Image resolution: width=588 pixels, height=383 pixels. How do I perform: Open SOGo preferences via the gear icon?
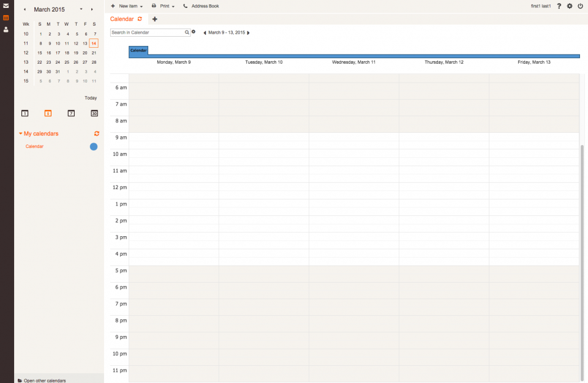coord(569,6)
